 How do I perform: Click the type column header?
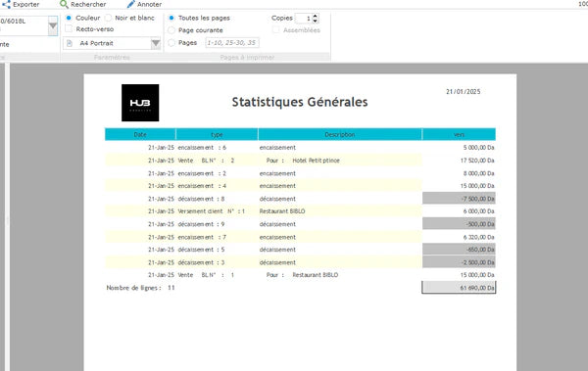click(217, 134)
